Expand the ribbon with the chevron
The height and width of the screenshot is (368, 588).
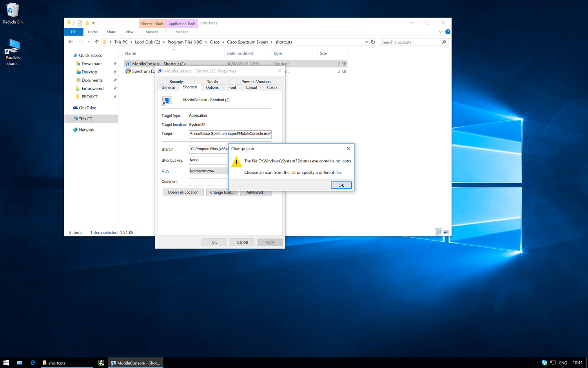tap(440, 32)
